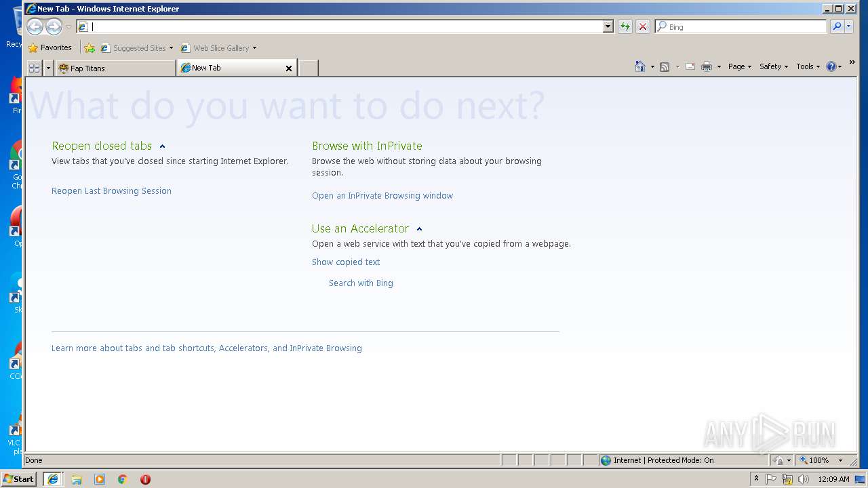The image size is (868, 488).
Task: Click the Read Mail envelope icon
Action: click(690, 66)
